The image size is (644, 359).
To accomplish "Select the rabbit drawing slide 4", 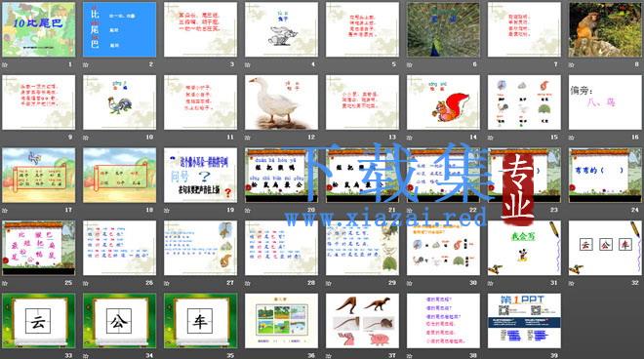I will [x=281, y=29].
